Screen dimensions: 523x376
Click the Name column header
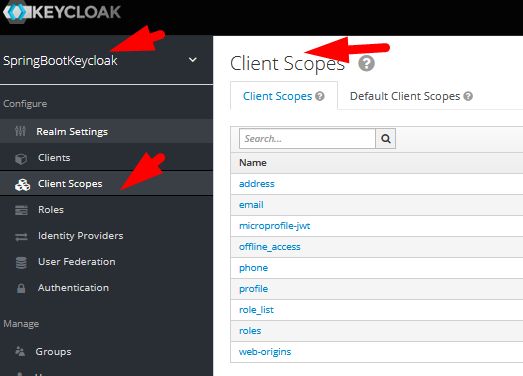pyautogui.click(x=253, y=163)
